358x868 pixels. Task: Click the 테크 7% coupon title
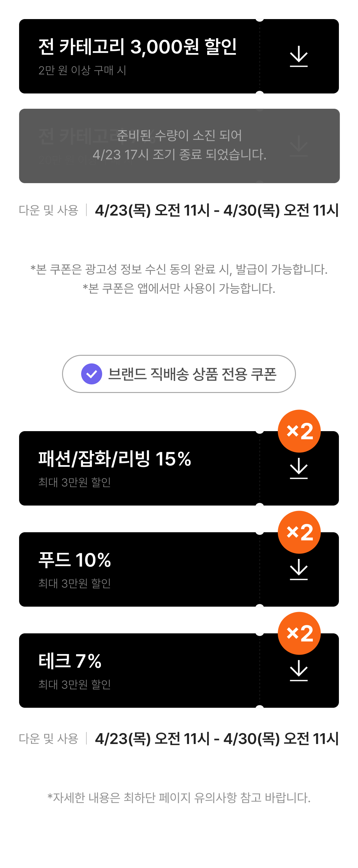70,661
